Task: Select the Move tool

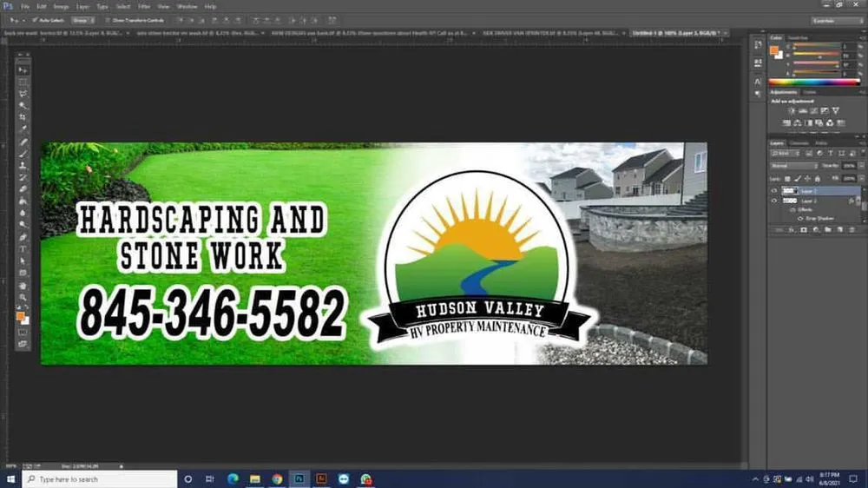Action: tap(23, 70)
